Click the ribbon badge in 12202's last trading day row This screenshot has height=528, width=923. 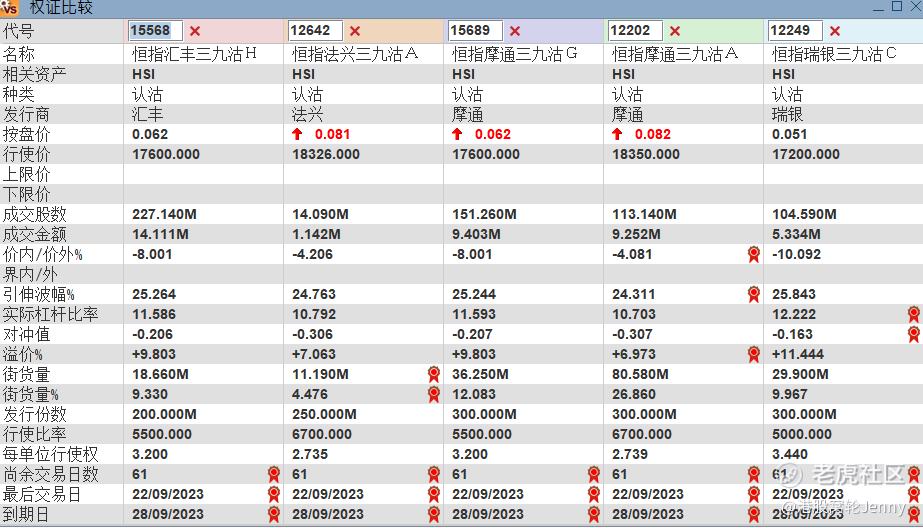[753, 494]
